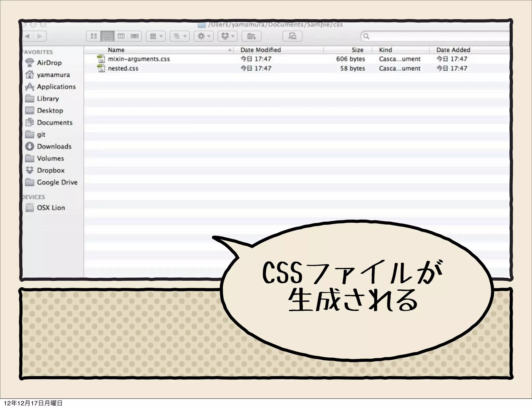Switch Finder to icon view
Image resolution: width=532 pixels, height=409 pixels.
pyautogui.click(x=94, y=36)
